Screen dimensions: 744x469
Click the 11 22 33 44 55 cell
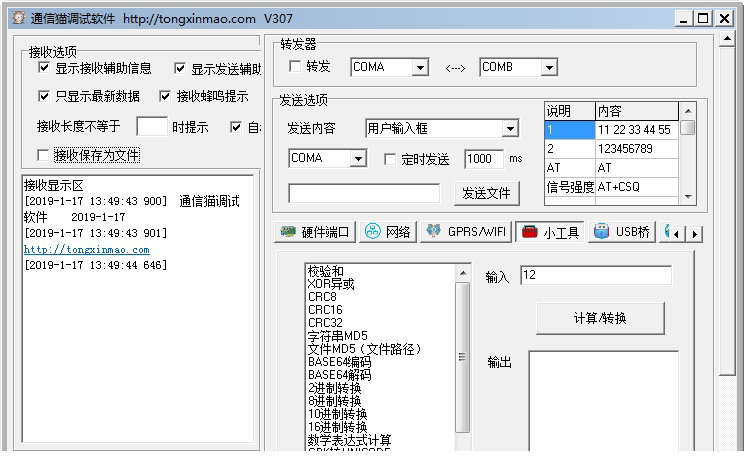[636, 130]
